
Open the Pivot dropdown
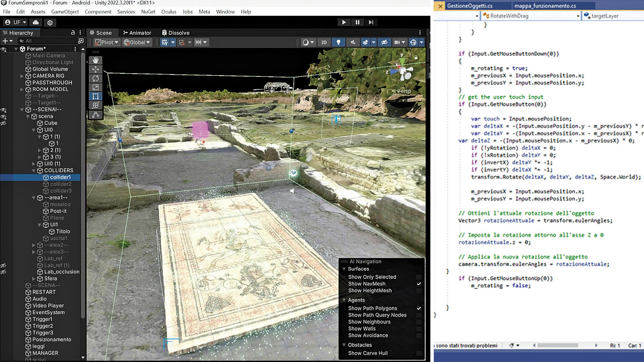click(x=107, y=42)
